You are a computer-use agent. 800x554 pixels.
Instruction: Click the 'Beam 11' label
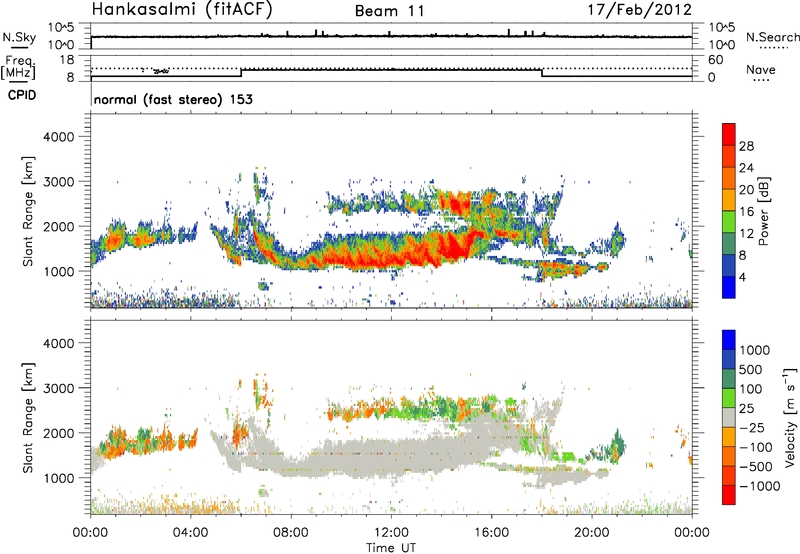pos(390,11)
